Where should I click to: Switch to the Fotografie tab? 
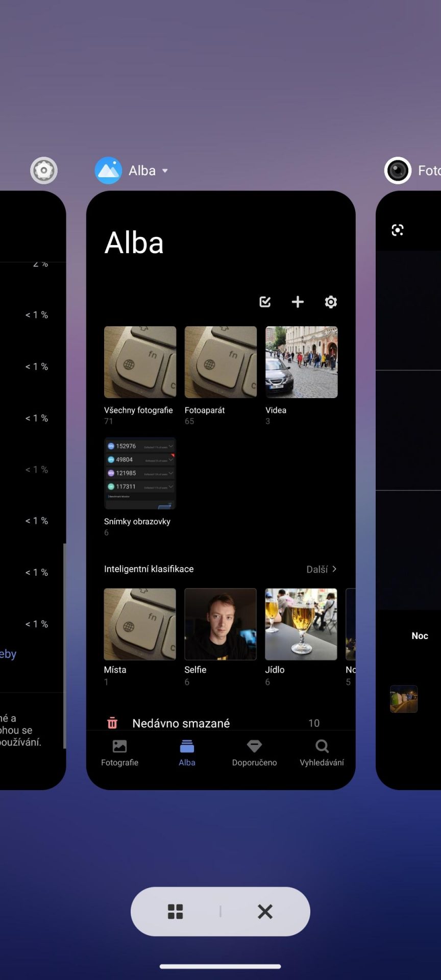coord(120,753)
